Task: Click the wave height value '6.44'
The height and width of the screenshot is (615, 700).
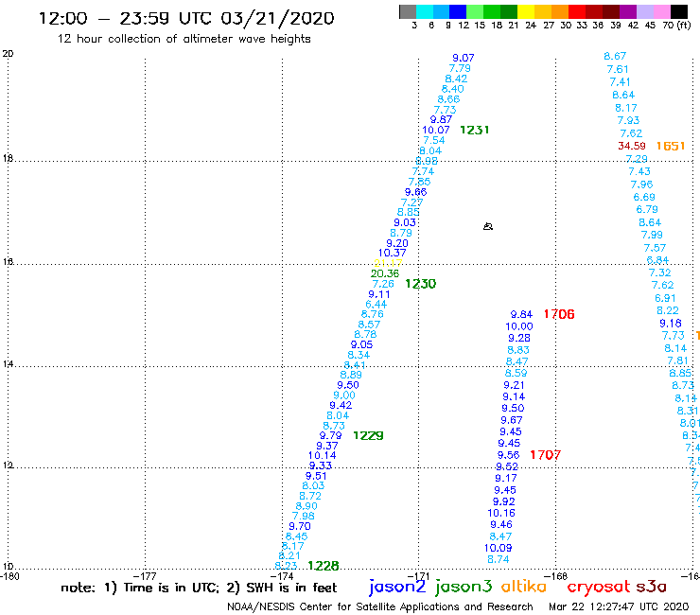Action: (376, 304)
